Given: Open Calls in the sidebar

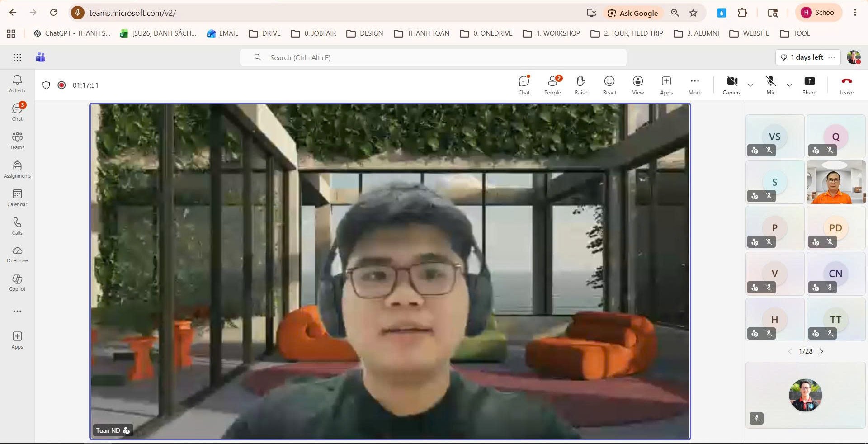Looking at the screenshot, I should tap(17, 226).
